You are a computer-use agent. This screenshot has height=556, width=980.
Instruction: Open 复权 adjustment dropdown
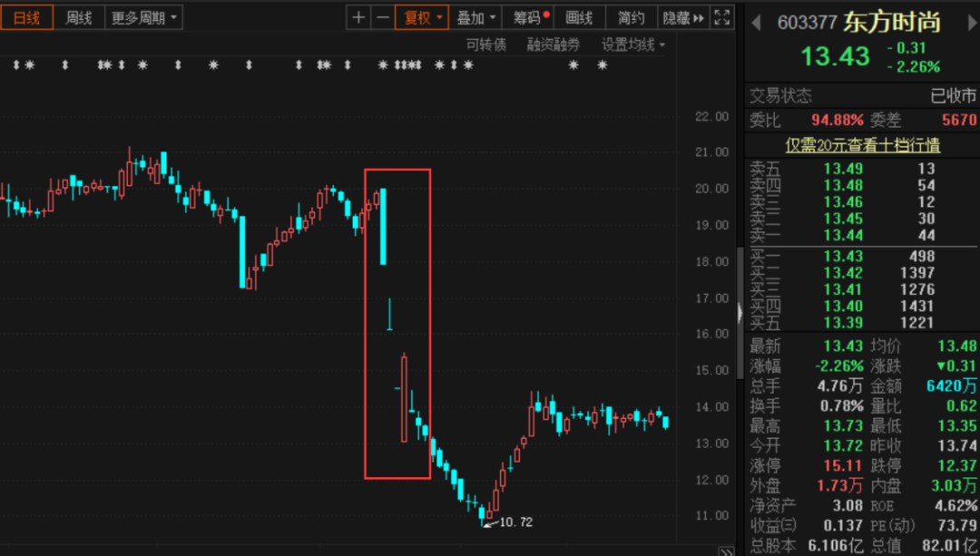(x=422, y=17)
